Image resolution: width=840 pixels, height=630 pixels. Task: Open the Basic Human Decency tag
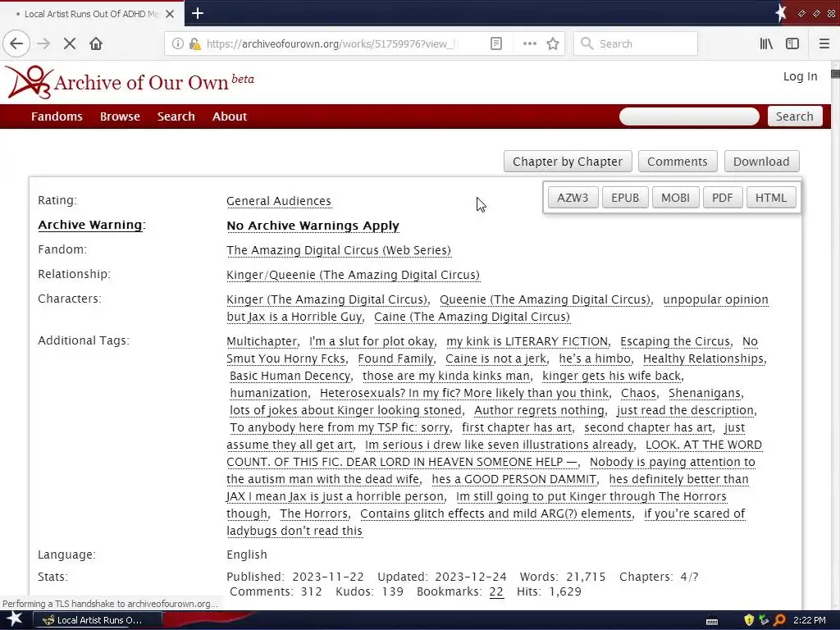290,376
